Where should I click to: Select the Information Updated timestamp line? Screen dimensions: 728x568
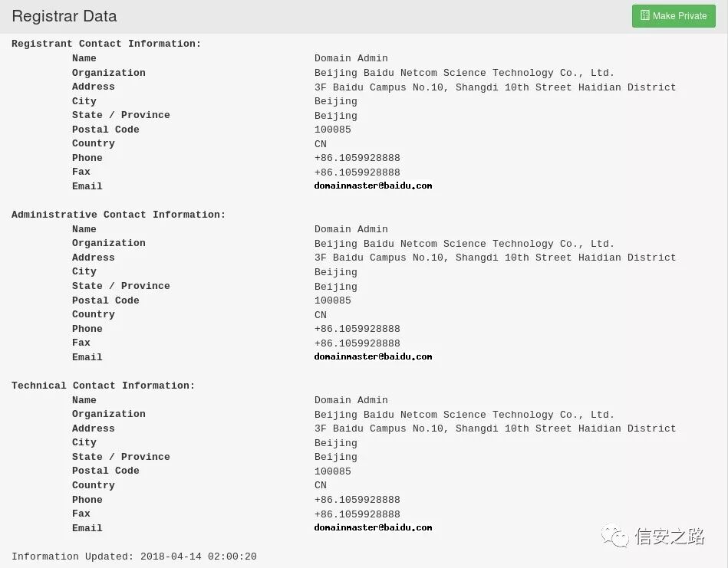click(133, 556)
